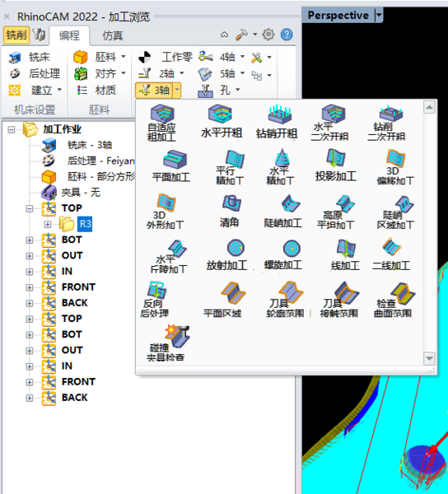Select the 后处理 - Feiyan tree item
Screen dimensions: 448x494
[x=100, y=161]
